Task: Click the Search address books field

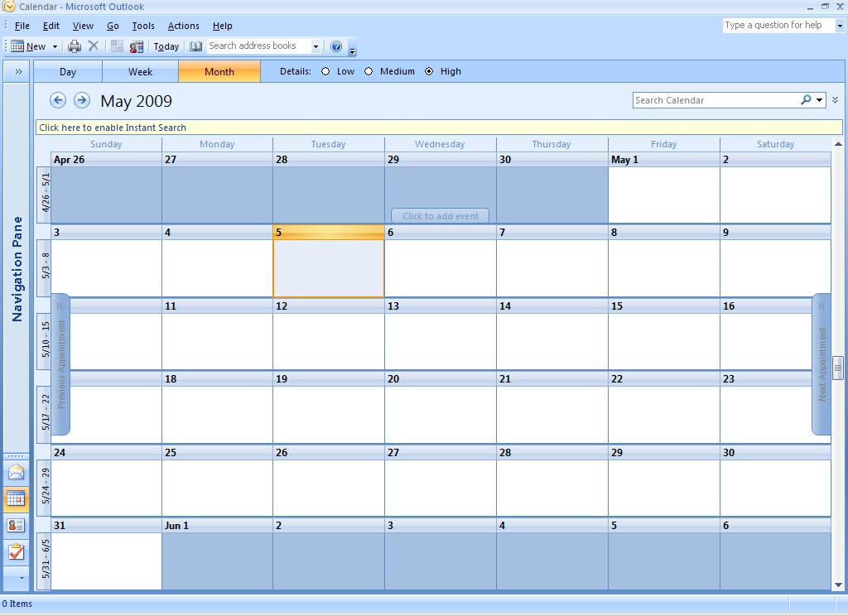Action: tap(258, 46)
